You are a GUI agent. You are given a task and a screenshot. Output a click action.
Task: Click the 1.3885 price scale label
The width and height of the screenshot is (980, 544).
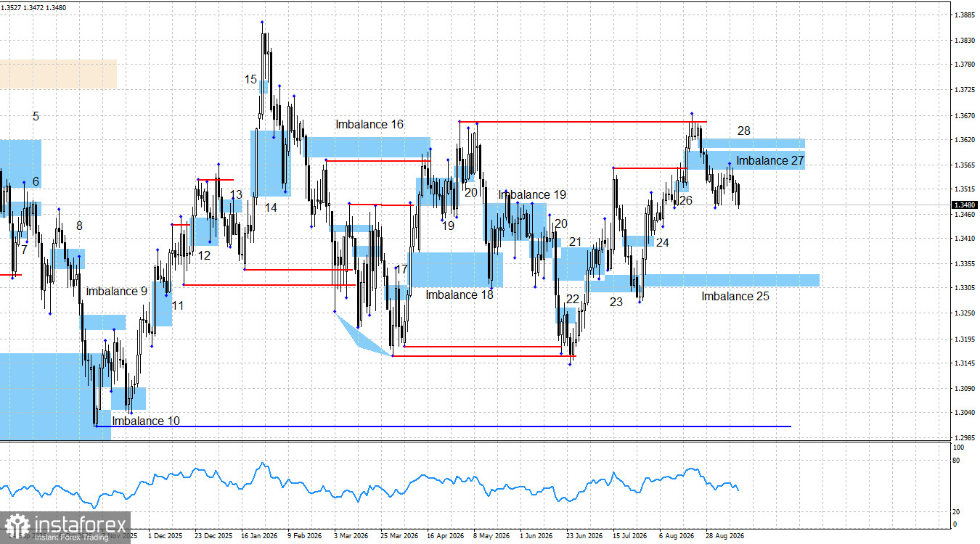tap(964, 15)
